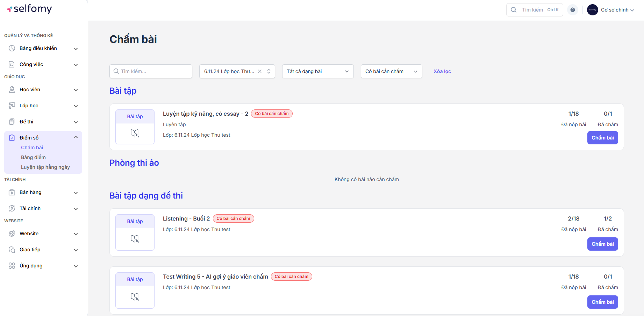Clear the class filter with X icon
This screenshot has width=644, height=316.
(x=260, y=71)
